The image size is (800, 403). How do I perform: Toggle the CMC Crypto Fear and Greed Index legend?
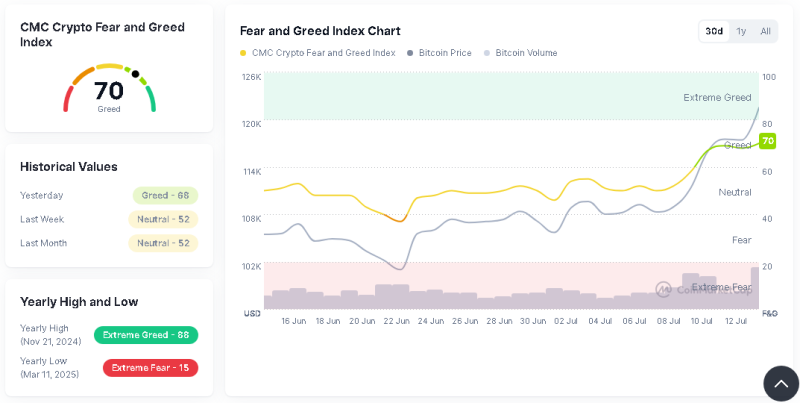pos(317,53)
